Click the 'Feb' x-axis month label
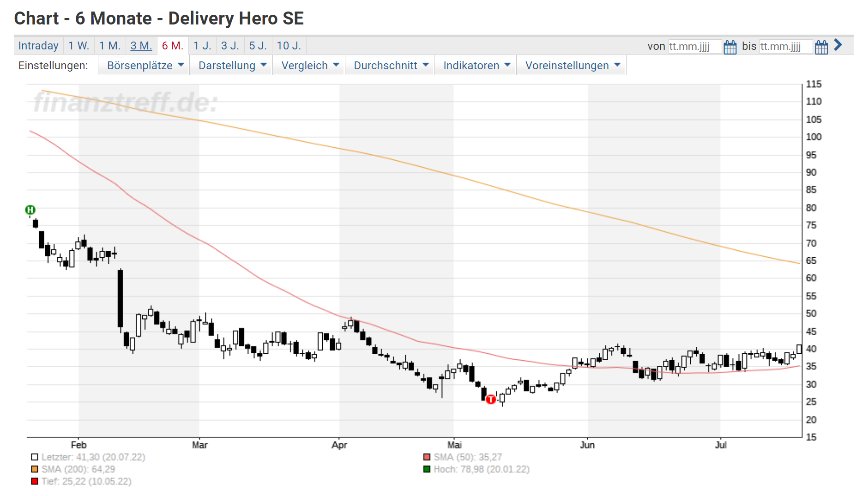The height and width of the screenshot is (496, 868). [x=78, y=445]
